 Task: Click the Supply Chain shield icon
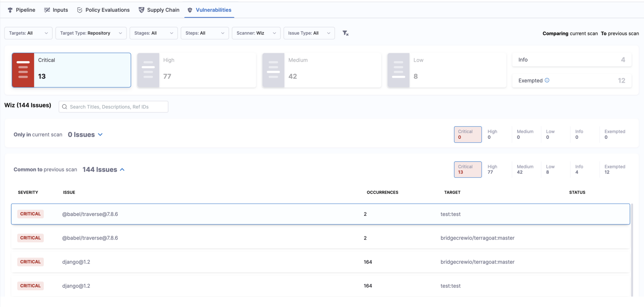tap(141, 10)
